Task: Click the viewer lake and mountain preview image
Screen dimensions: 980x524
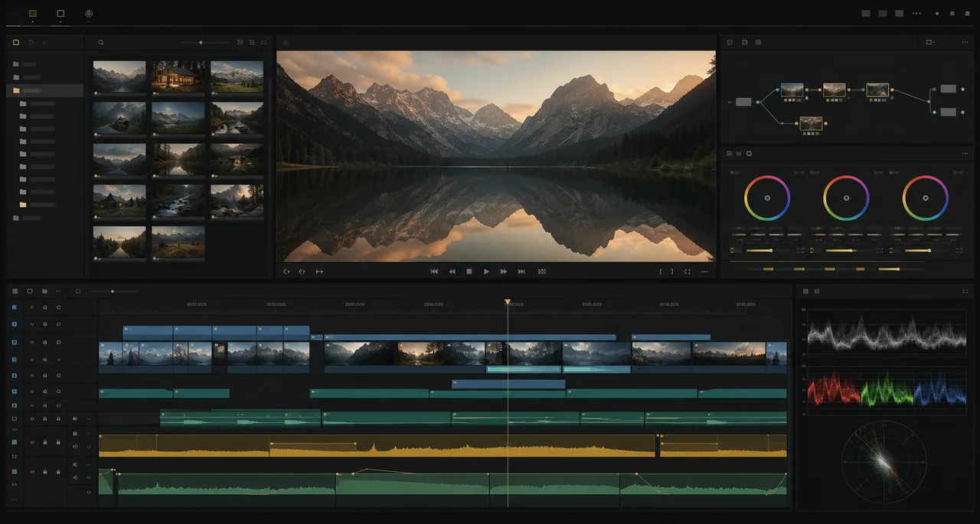Action: [x=496, y=156]
